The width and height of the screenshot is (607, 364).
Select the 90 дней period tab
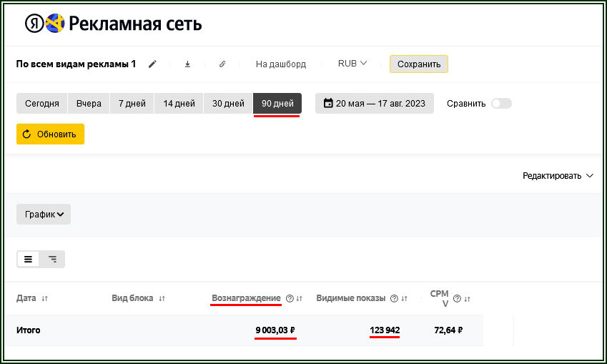(x=277, y=104)
